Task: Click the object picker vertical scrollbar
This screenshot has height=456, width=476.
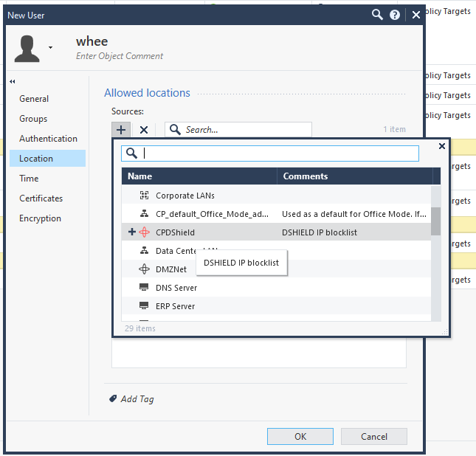Action: [x=436, y=221]
